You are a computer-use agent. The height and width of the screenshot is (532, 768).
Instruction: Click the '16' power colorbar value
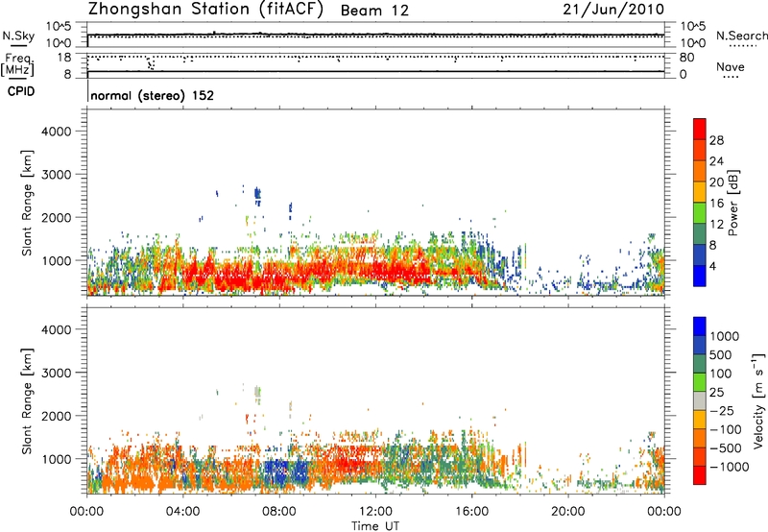coord(716,204)
